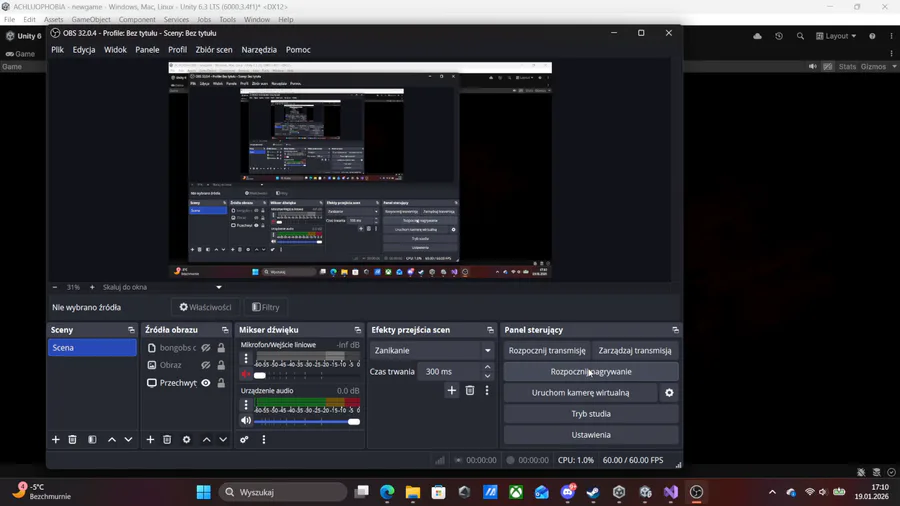Open the Skaluj do okna scaling dropdown
The height and width of the screenshot is (506, 900).
162,287
